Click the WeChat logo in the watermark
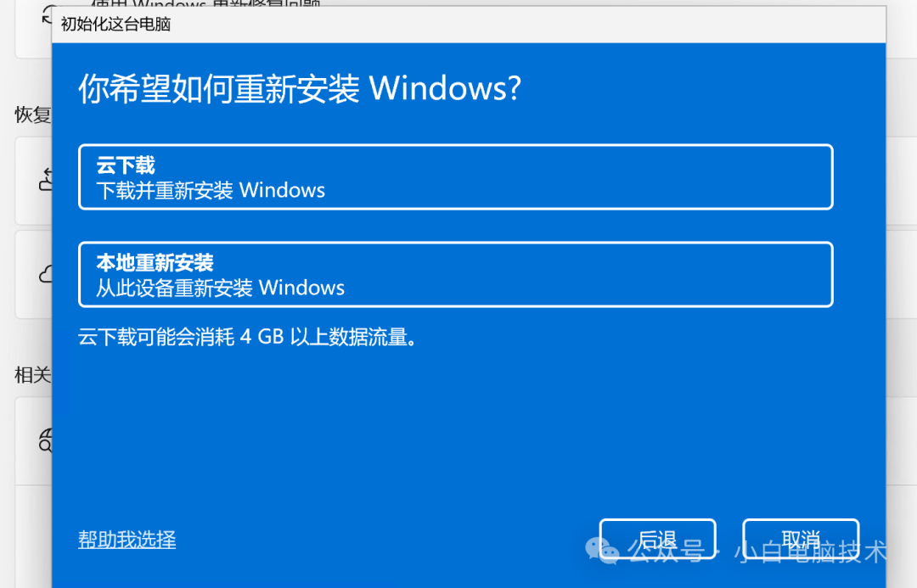917x588 pixels. [x=602, y=551]
